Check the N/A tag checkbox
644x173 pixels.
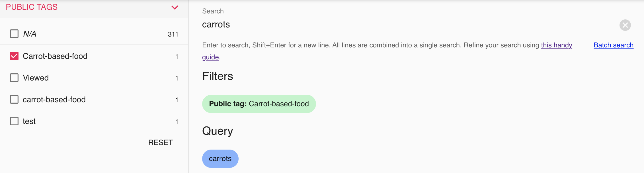[x=14, y=34]
